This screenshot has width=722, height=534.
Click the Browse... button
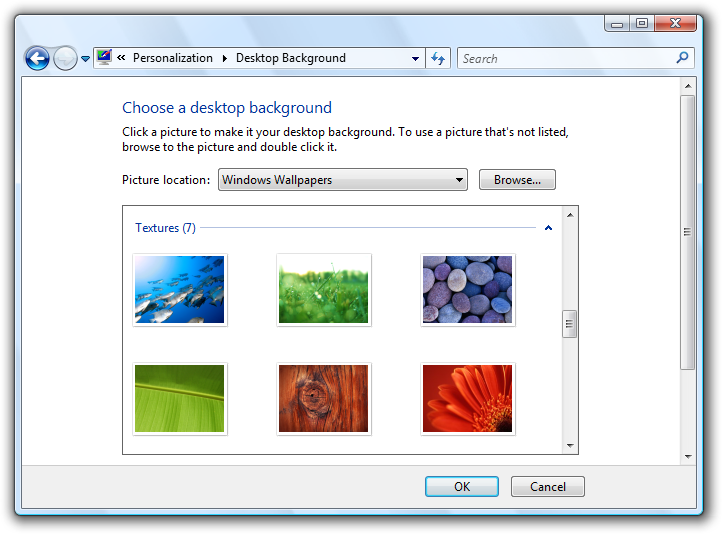[x=517, y=180]
